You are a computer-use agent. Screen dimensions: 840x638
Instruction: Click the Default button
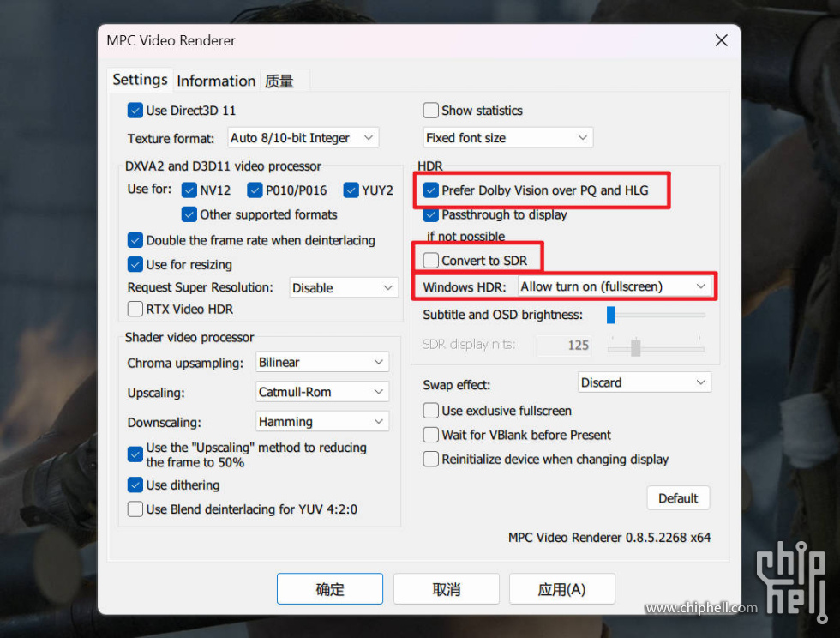pyautogui.click(x=678, y=498)
